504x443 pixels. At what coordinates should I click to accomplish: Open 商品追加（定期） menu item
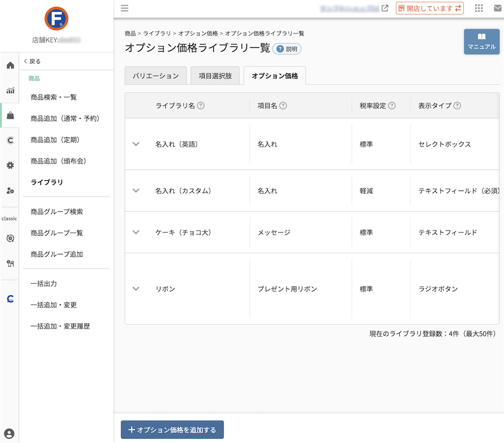pos(55,140)
